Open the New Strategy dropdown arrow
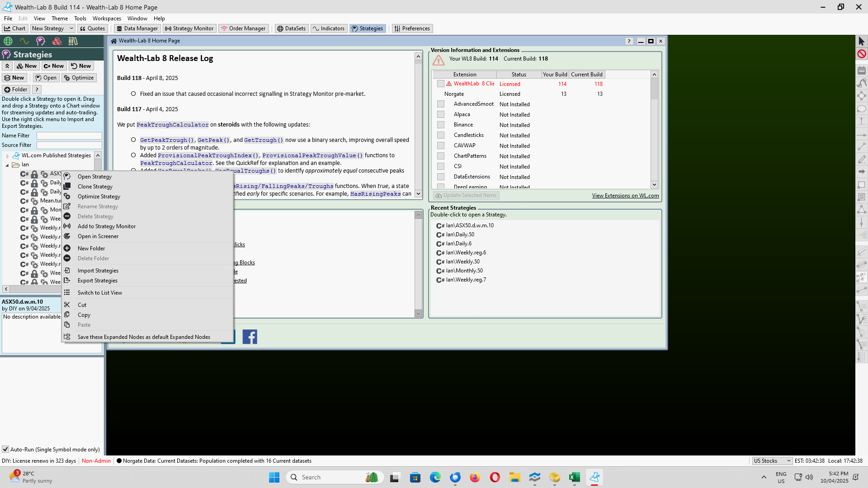Viewport: 868px width, 488px height. pos(71,28)
